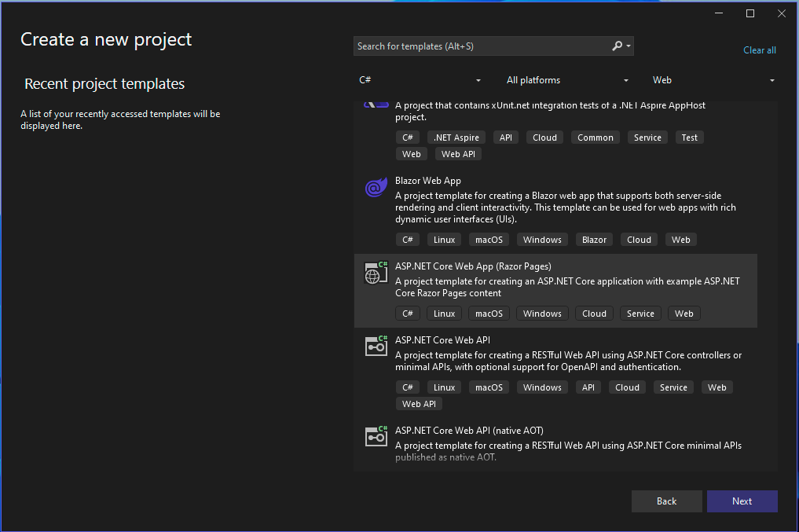
Task: Click the Service tag under Razor Pages template
Action: pos(640,314)
